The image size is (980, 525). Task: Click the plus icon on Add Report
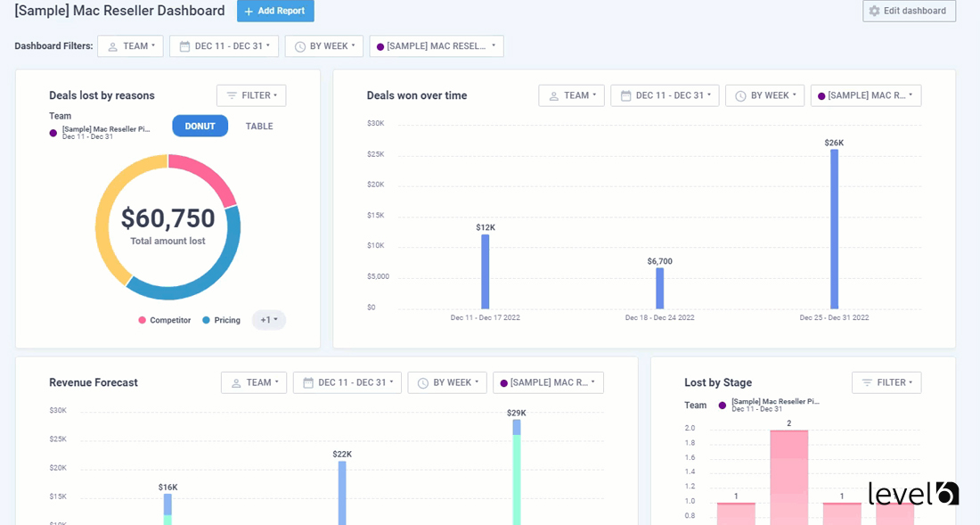coord(247,12)
